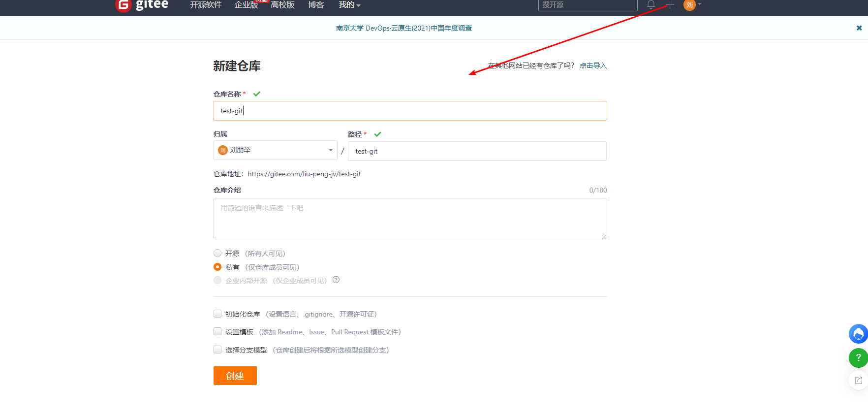Click the plus icon to create new
This screenshot has height=418, width=868.
click(670, 5)
